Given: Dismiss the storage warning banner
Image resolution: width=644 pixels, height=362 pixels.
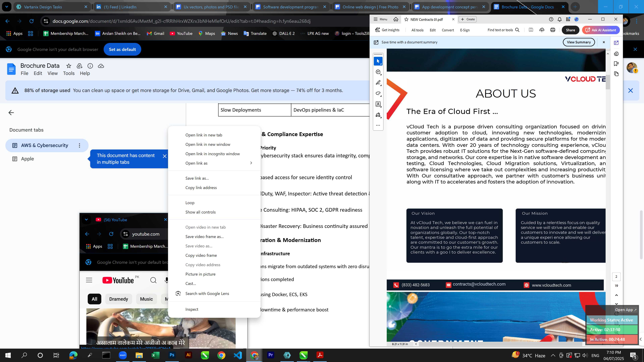Looking at the screenshot, I should (x=630, y=90).
